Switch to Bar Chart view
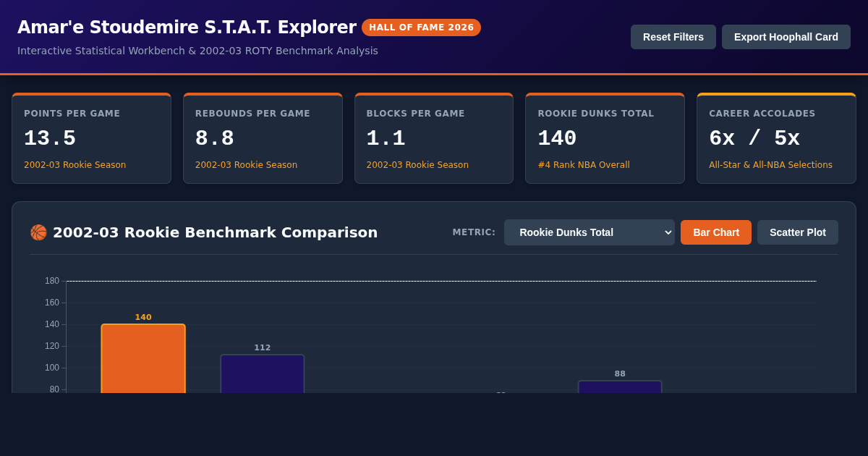868x456 pixels. 716,232
